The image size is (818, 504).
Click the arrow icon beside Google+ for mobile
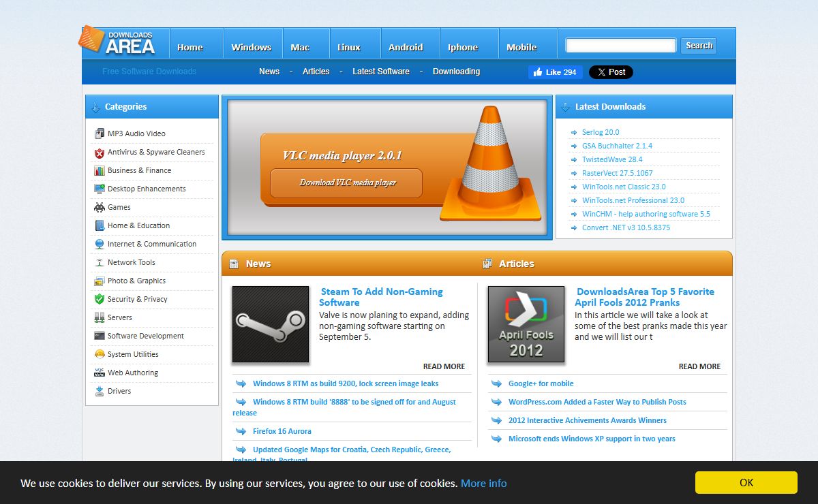(x=496, y=383)
